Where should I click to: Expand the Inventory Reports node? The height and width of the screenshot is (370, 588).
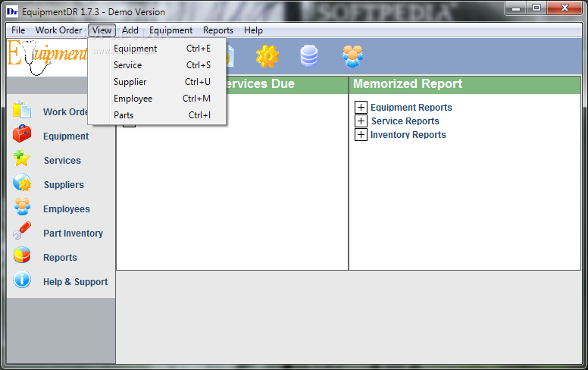(x=361, y=134)
